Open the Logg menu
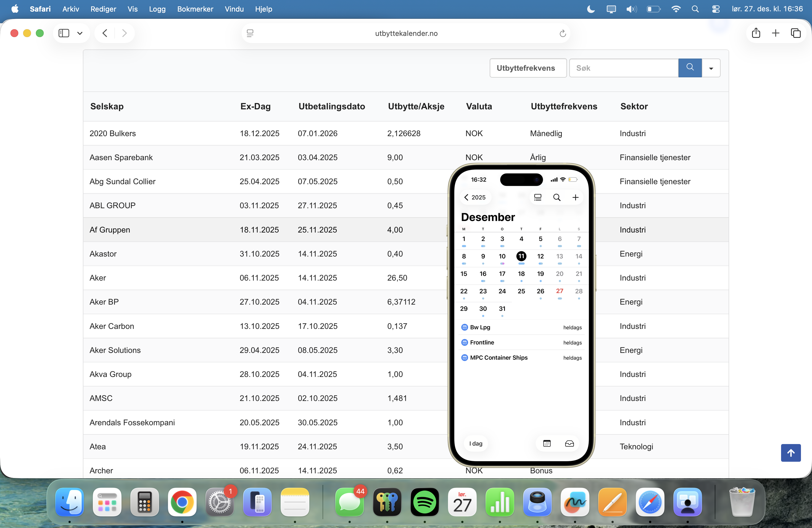 coord(157,9)
